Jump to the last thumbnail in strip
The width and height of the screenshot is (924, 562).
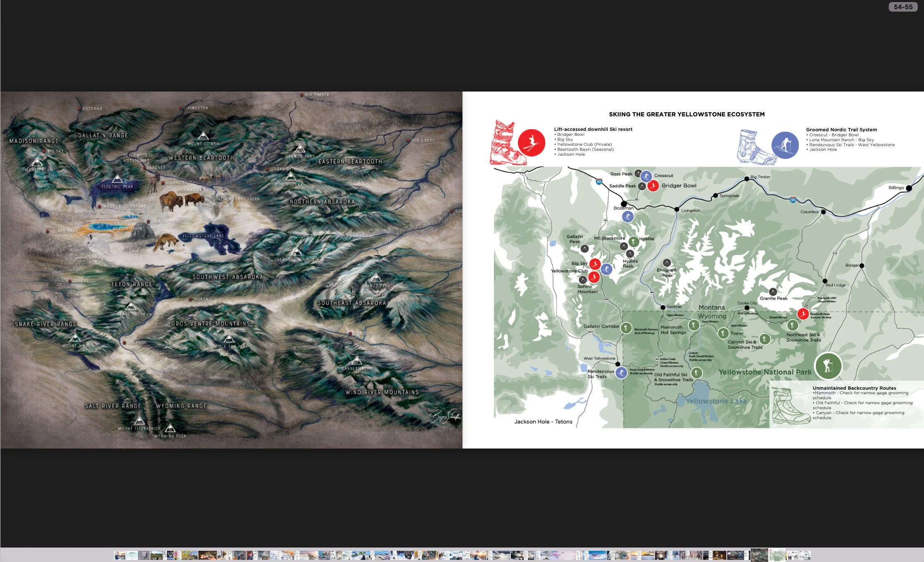click(805, 555)
